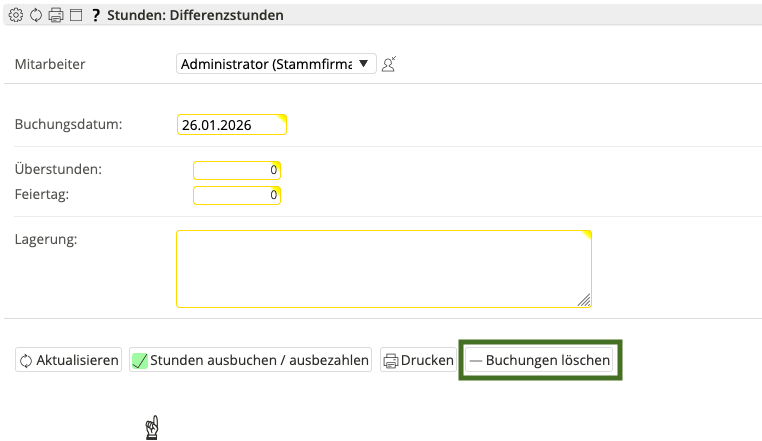Focus the Buchungsdatum date field
Viewport: 762px width, 441px height.
tap(231, 125)
